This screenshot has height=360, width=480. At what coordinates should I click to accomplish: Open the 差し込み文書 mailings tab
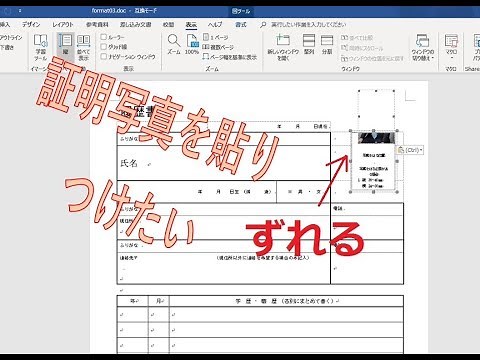click(x=136, y=24)
